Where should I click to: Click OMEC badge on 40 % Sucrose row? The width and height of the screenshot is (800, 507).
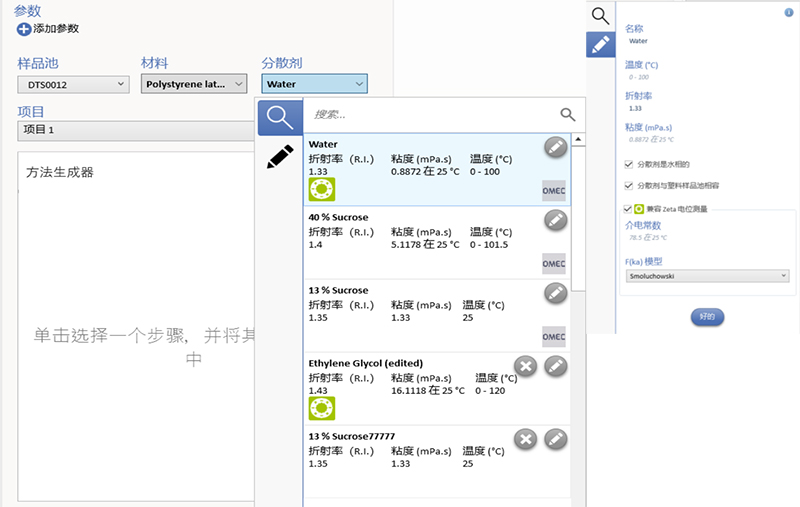click(x=554, y=264)
